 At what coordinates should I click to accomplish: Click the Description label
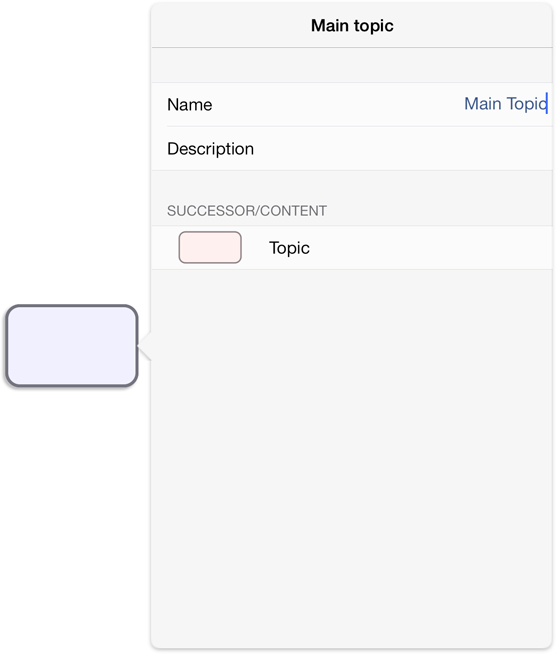[211, 149]
